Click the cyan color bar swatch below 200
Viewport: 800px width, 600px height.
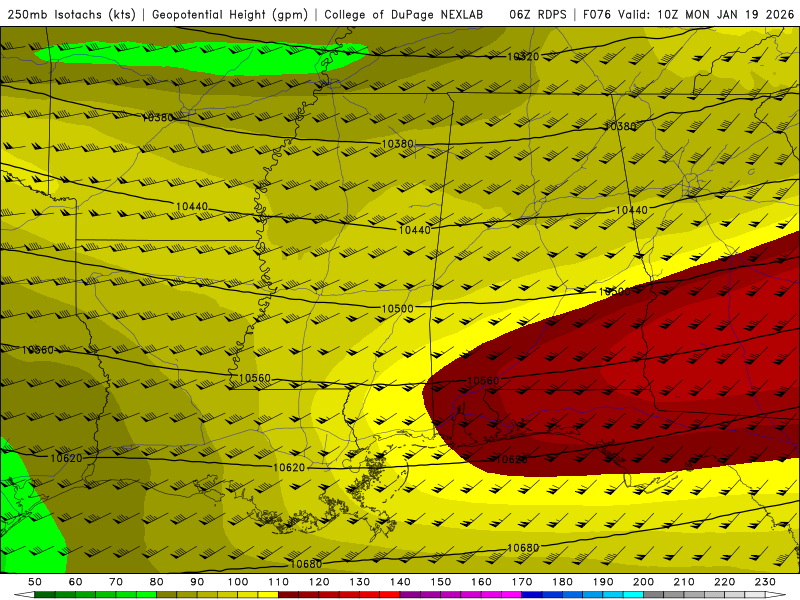[633, 595]
